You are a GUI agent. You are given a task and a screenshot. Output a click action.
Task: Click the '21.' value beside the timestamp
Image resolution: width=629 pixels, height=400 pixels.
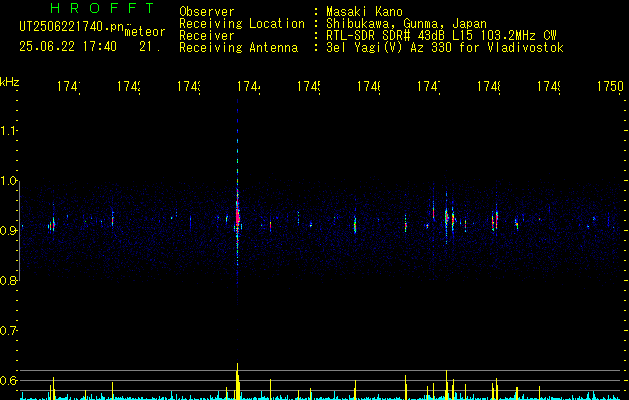coord(150,47)
